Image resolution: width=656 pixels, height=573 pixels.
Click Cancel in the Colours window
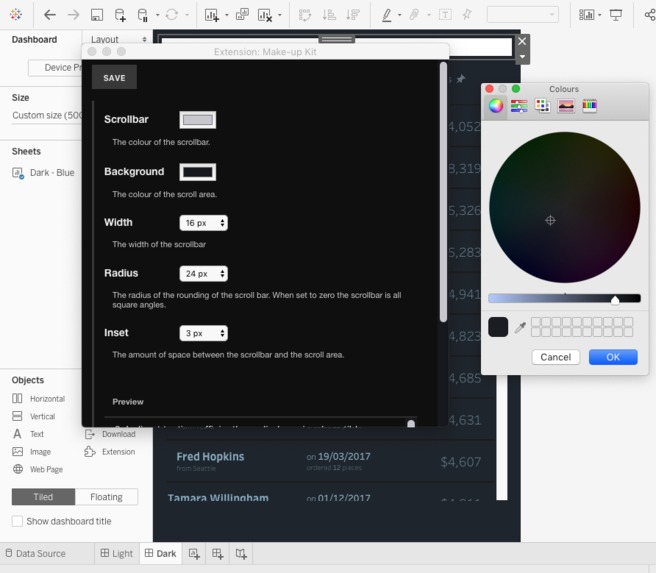(556, 357)
